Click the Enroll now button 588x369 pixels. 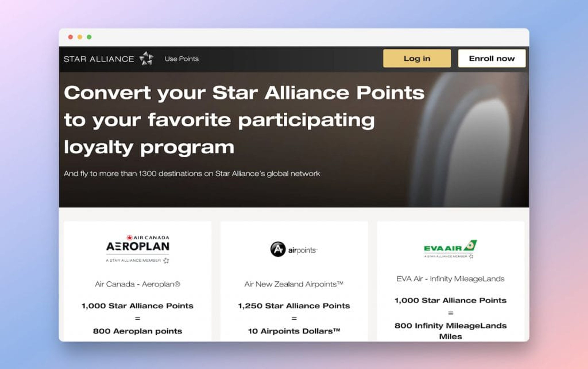coord(492,58)
